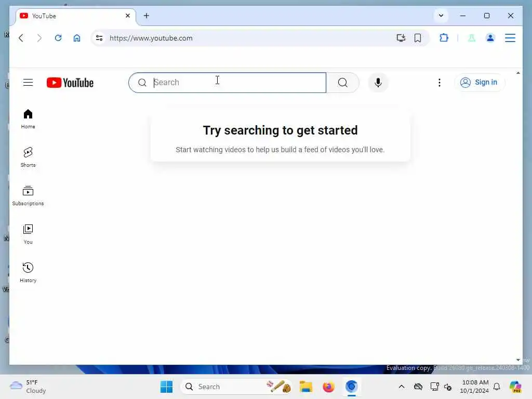Show hidden system tray icons
Image resolution: width=532 pixels, height=399 pixels.
click(402, 387)
